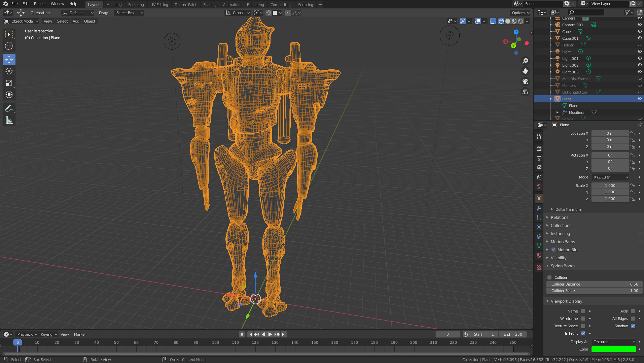644x363 pixels.
Task: Open the Global transform orientation dropdown
Action: (238, 13)
